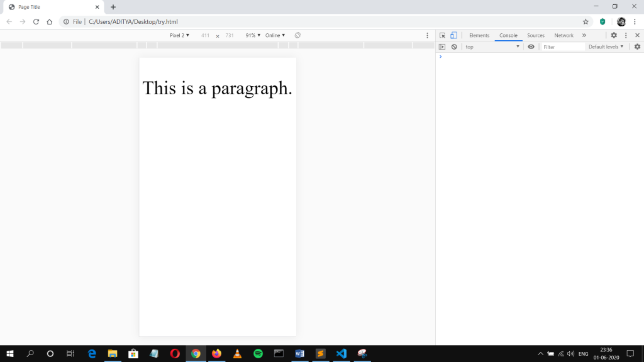Switch to the Network tab

[563, 36]
